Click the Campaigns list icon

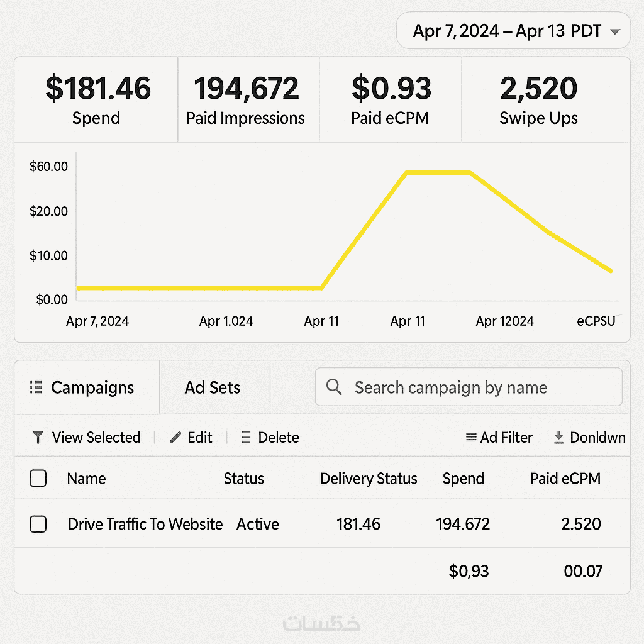(36, 387)
